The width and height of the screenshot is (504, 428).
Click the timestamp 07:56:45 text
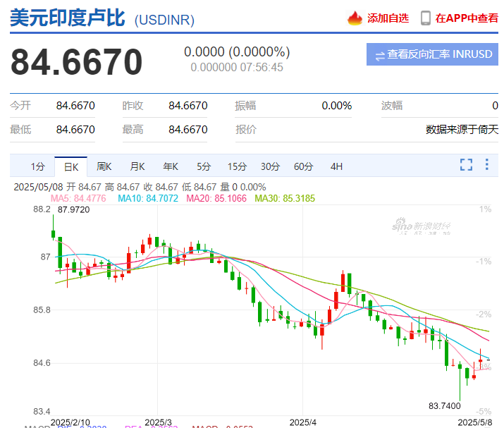[x=262, y=68]
